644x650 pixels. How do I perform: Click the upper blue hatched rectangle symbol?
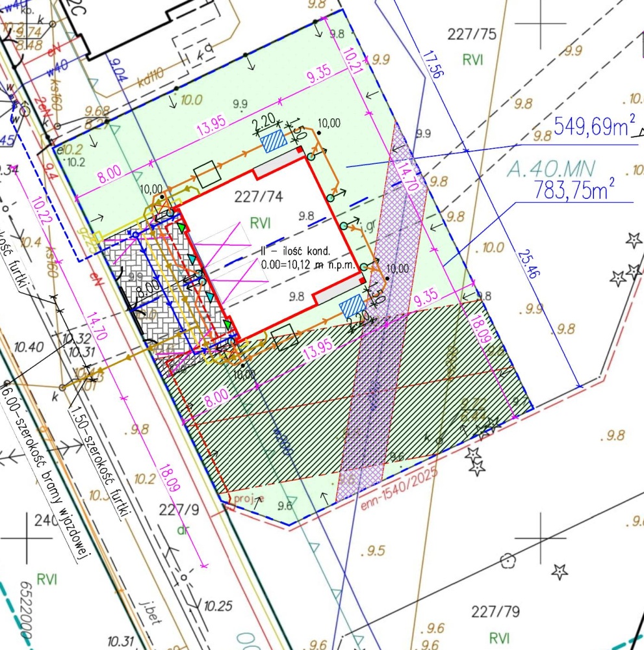click(x=272, y=139)
